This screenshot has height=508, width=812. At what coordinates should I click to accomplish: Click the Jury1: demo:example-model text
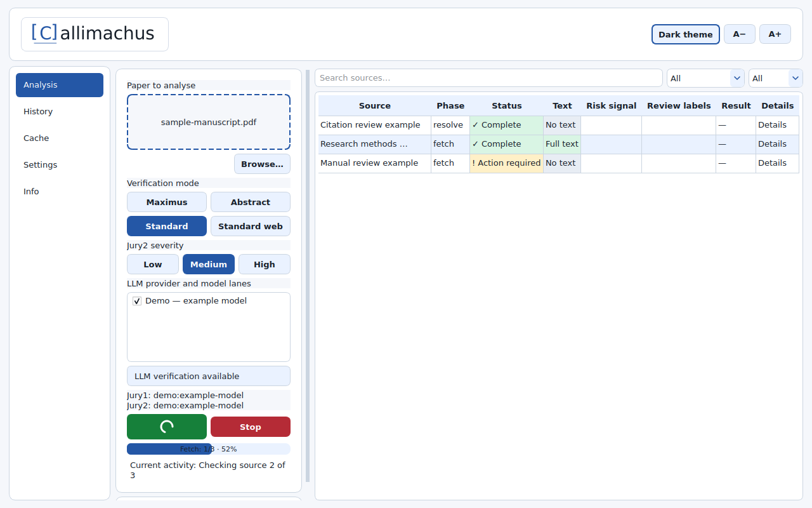[185, 395]
